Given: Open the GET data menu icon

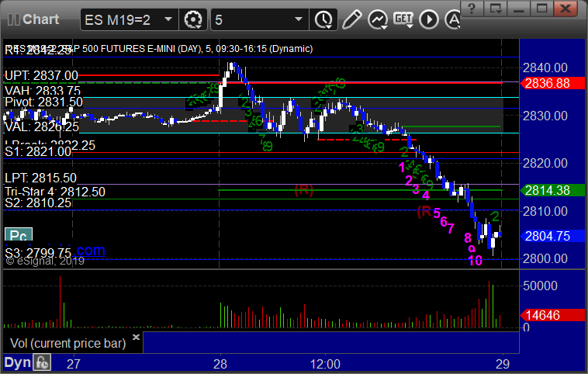Looking at the screenshot, I should pyautogui.click(x=403, y=19).
